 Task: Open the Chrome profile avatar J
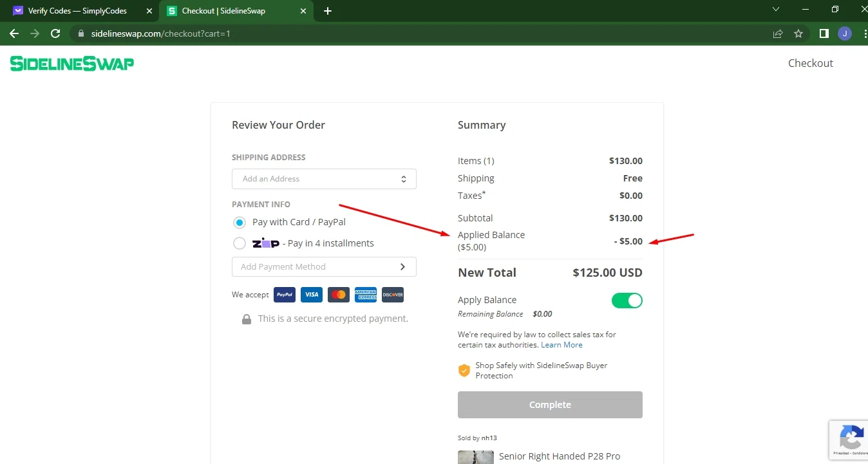coord(845,33)
